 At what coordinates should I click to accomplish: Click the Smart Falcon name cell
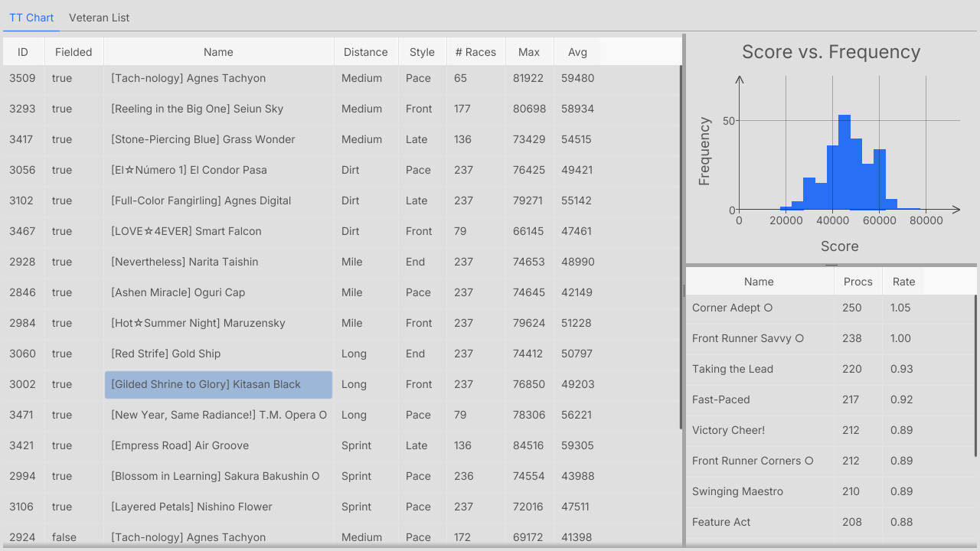pyautogui.click(x=219, y=231)
